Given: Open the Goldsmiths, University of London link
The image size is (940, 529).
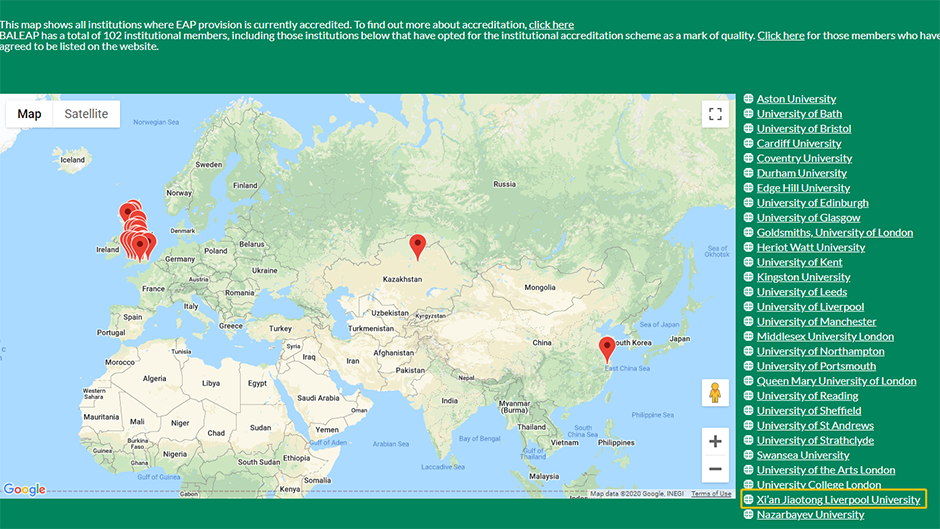Looking at the screenshot, I should click(x=834, y=232).
